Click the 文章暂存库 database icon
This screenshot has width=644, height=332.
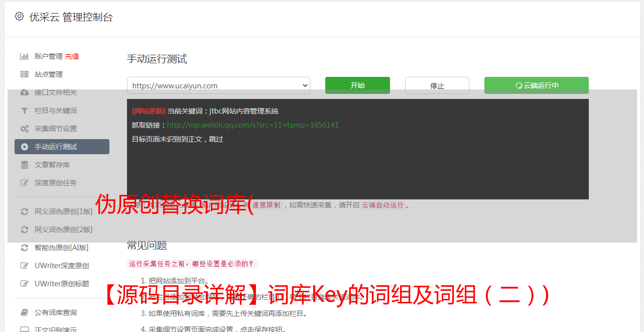[x=24, y=165]
